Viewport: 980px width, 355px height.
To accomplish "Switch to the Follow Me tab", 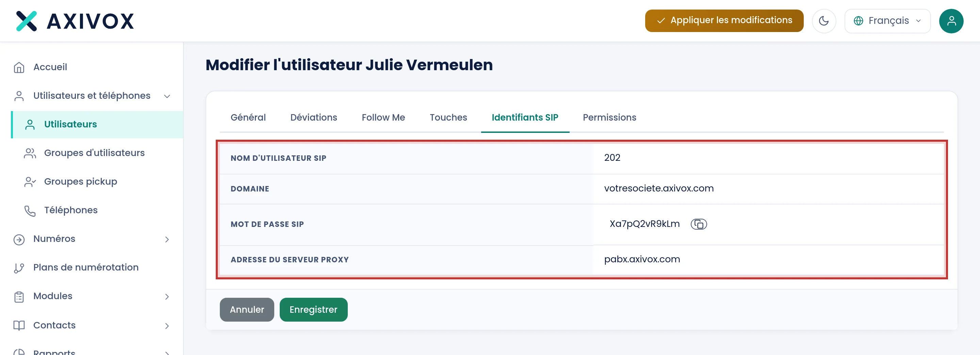I will click(x=383, y=117).
